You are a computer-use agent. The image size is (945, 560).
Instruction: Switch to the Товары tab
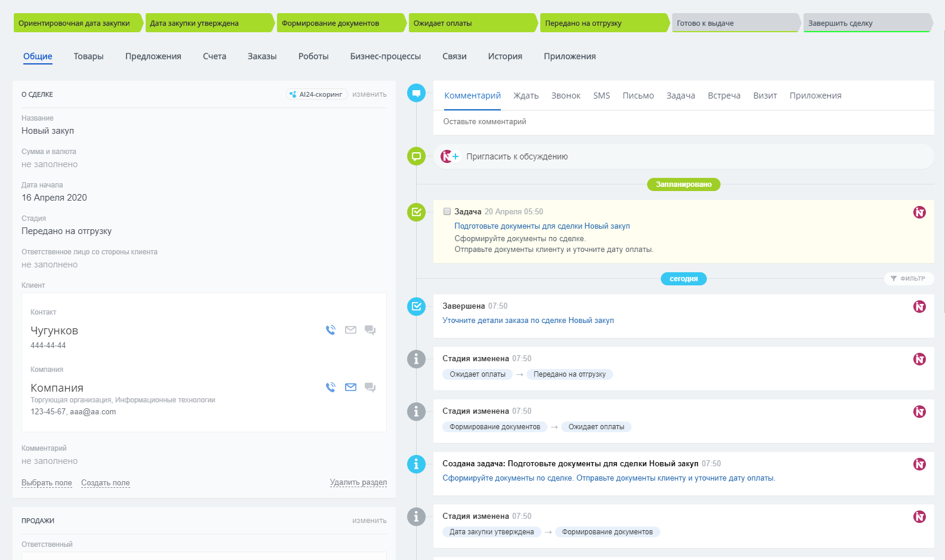coord(88,56)
